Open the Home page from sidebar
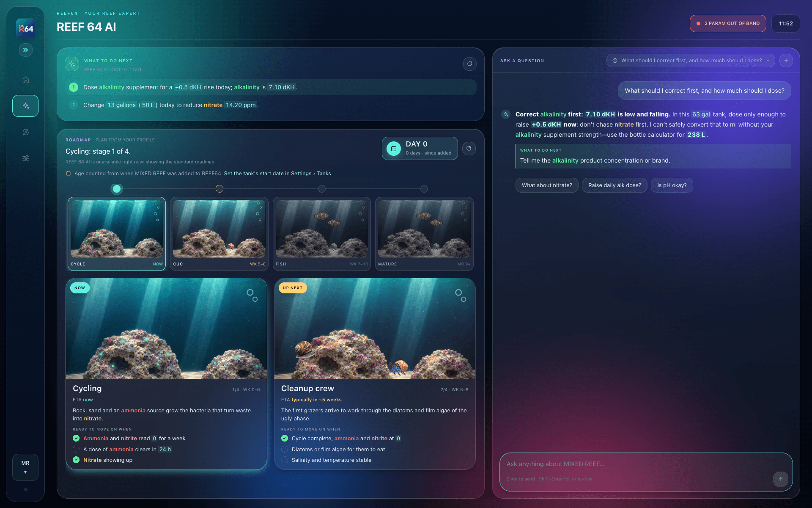812x508 pixels. 25,80
